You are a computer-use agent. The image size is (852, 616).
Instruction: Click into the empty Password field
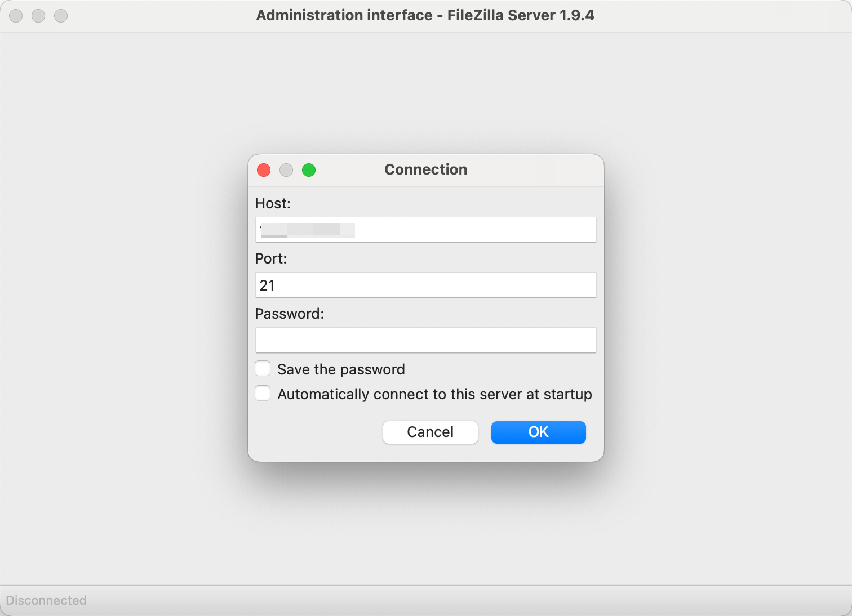(426, 340)
